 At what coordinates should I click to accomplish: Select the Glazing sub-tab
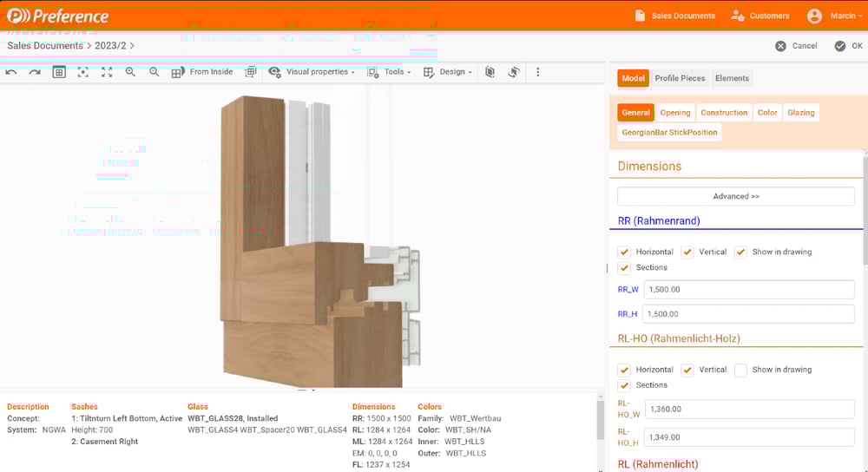point(800,113)
